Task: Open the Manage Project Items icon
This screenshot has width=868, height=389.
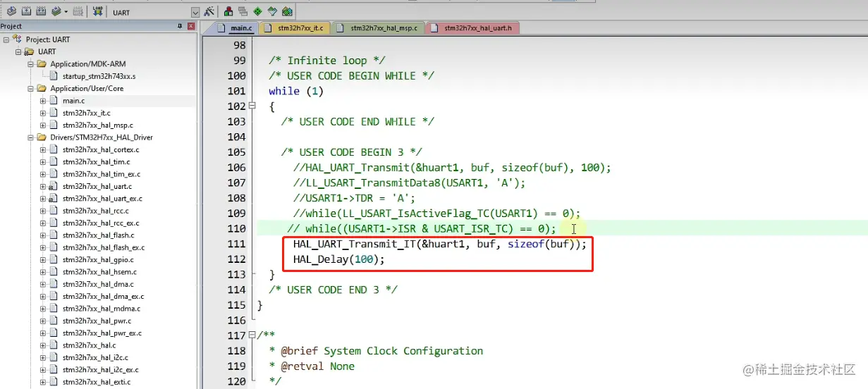Action: (x=228, y=11)
